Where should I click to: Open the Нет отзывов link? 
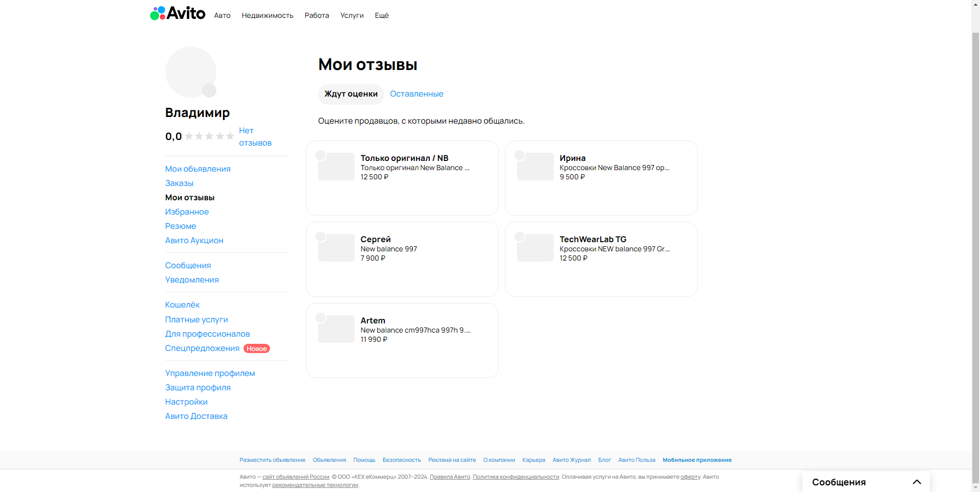coord(255,137)
